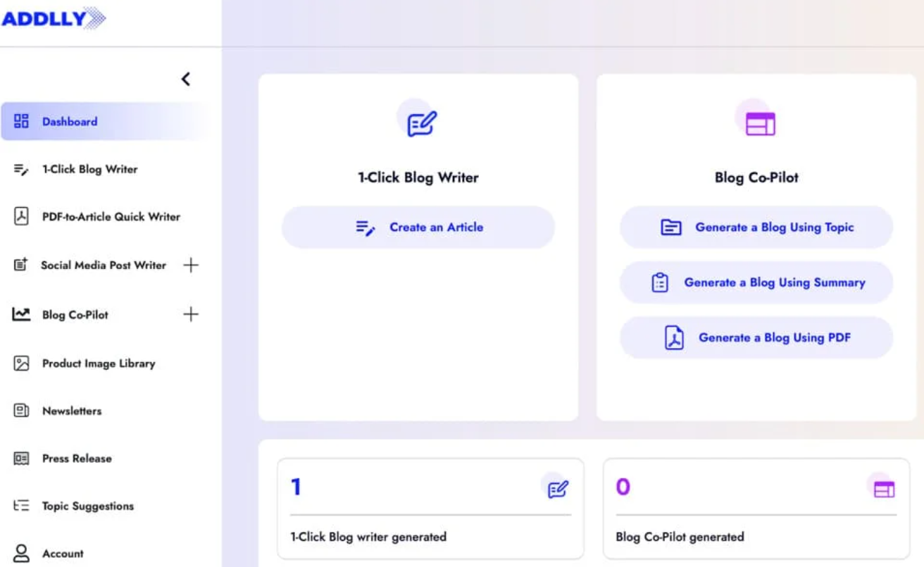Image resolution: width=924 pixels, height=567 pixels.
Task: Click Generate a Blog Using PDF
Action: pos(756,337)
